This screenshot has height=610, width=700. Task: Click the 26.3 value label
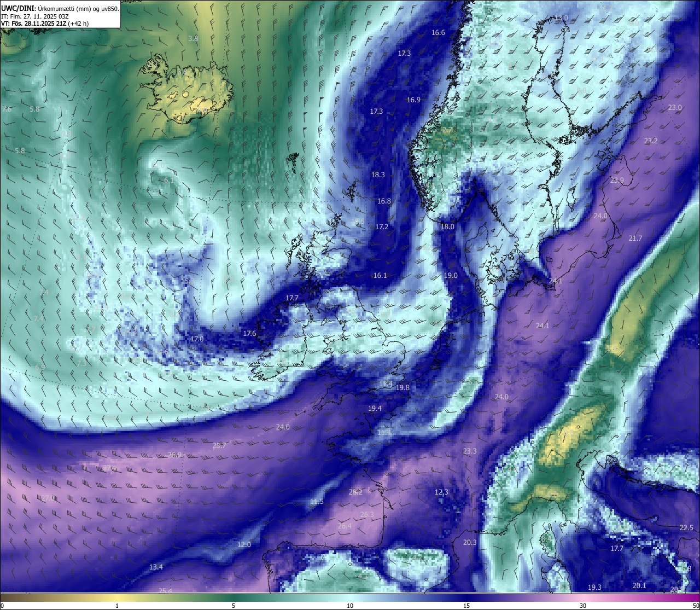point(367,515)
